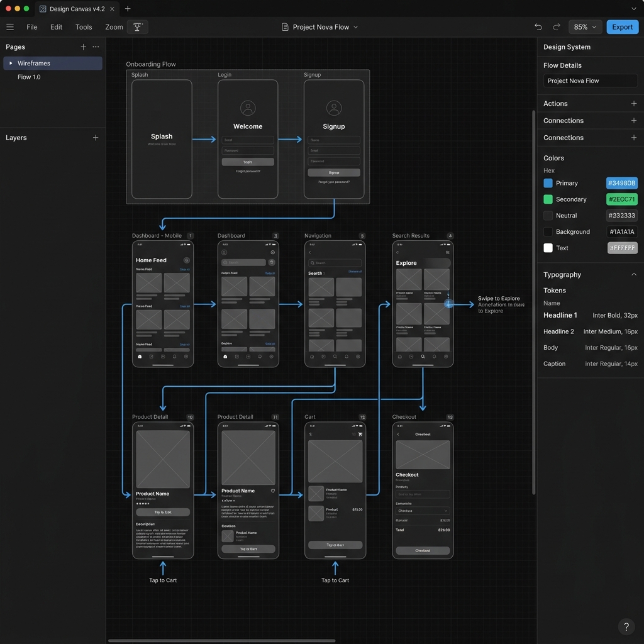Click Tap to Cart button in Product Detail 10
Image resolution: width=644 pixels, height=644 pixels.
[x=163, y=512]
